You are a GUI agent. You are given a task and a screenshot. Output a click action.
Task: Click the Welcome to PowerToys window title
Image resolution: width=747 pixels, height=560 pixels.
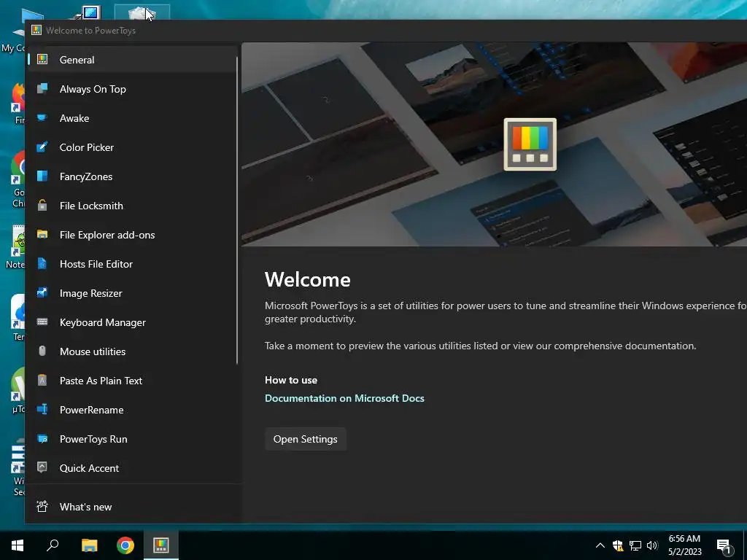91,30
